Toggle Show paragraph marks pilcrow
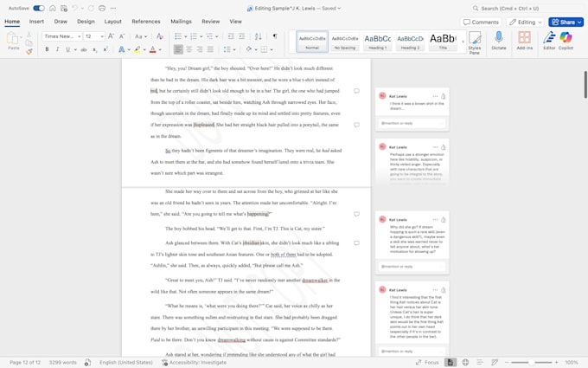 [x=275, y=36]
